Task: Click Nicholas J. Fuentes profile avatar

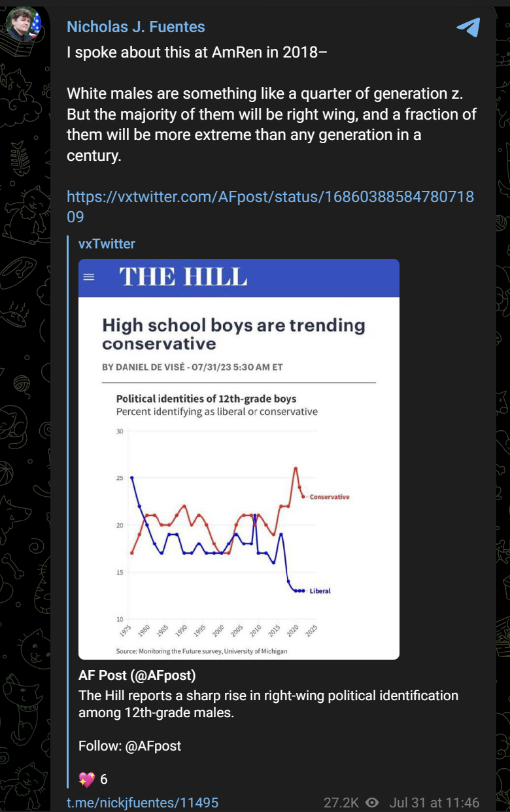Action: pyautogui.click(x=24, y=25)
